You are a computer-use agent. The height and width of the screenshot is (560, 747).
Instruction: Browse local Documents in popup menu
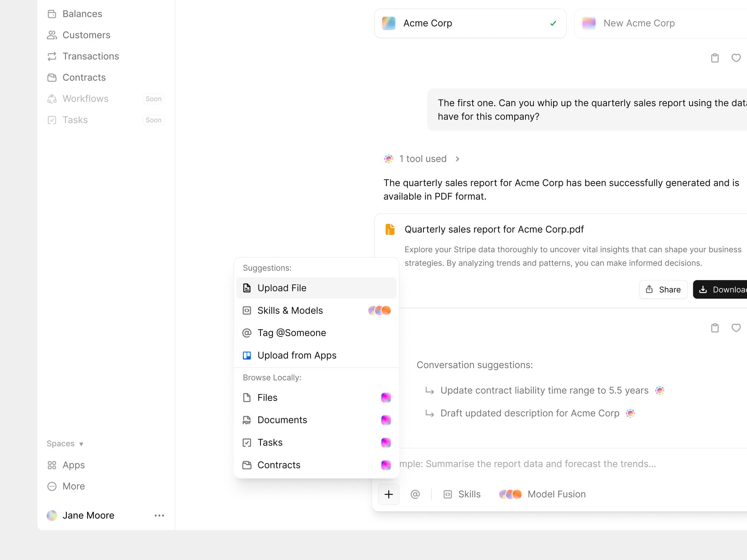click(316, 420)
